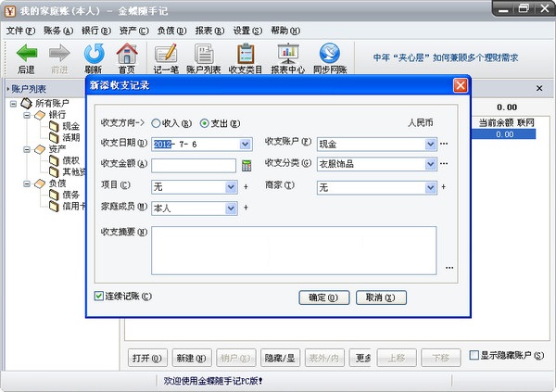This screenshot has width=556, height=392.
Task: Open 记一笔 record entry icon
Action: pos(166,54)
